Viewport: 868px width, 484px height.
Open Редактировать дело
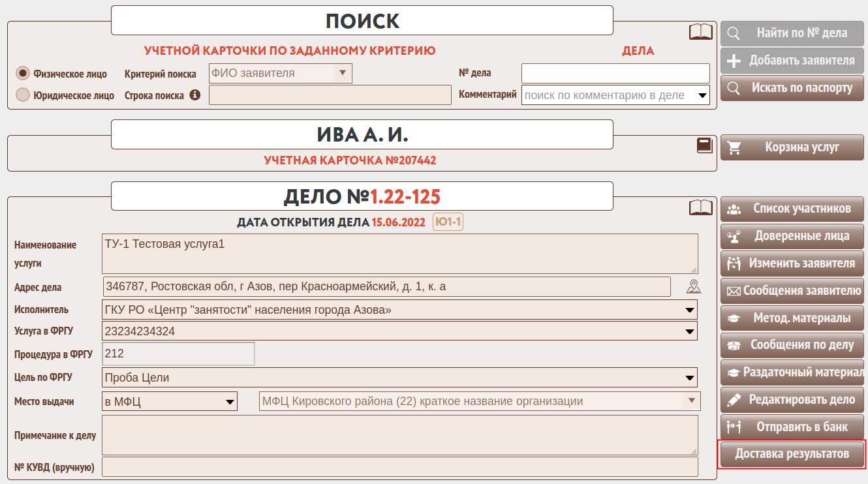792,400
